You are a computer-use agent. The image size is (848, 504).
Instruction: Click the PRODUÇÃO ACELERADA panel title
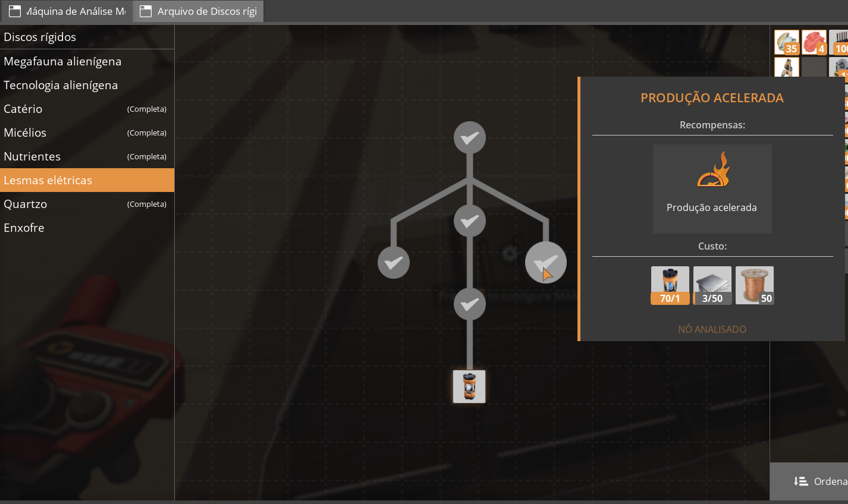pyautogui.click(x=712, y=98)
